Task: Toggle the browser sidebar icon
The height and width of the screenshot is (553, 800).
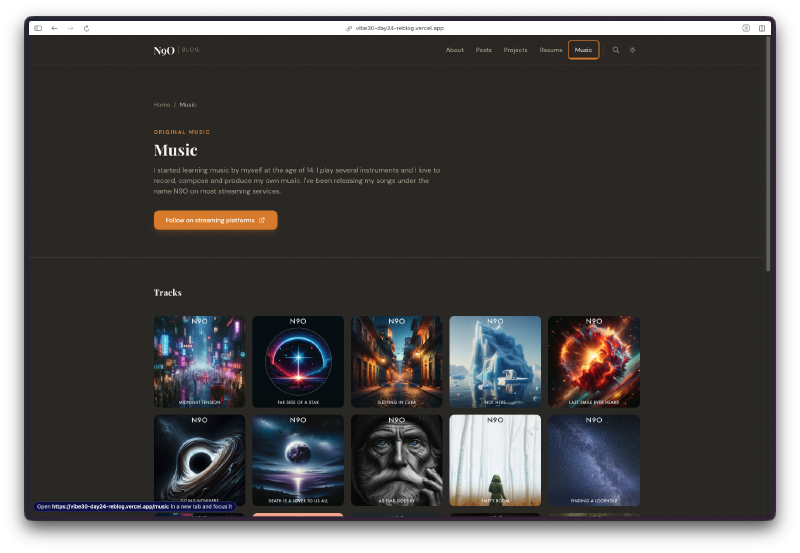Action: (38, 28)
